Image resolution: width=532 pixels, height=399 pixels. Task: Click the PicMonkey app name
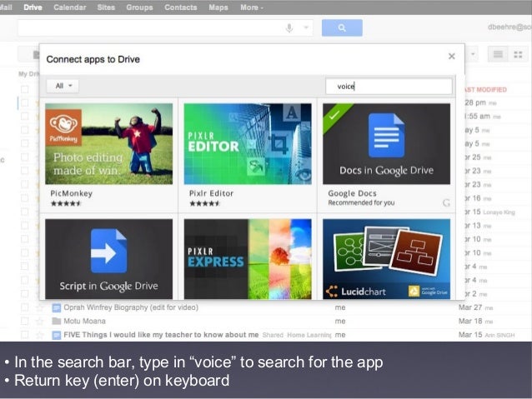click(x=71, y=193)
